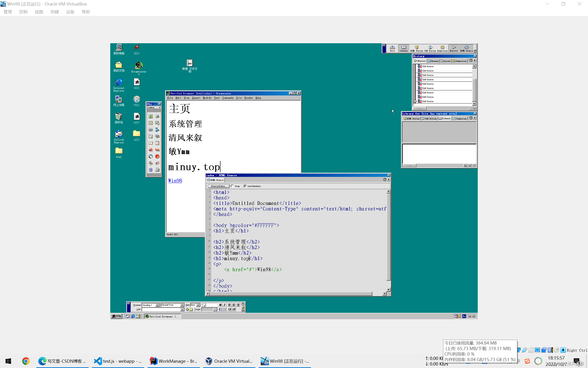This screenshot has height=368, width=588.
Task: Open History panel options arrow menu
Action: point(475,60)
